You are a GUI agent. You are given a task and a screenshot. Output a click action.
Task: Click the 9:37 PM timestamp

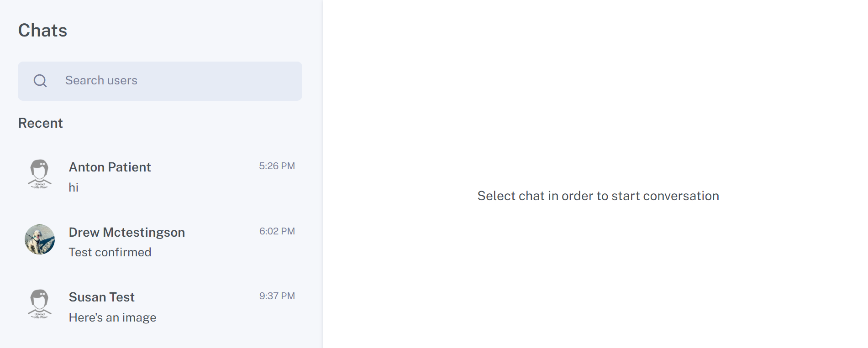point(277,296)
